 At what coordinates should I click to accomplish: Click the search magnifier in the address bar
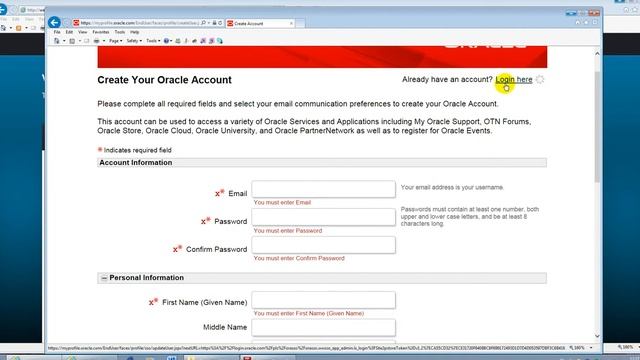[203, 23]
